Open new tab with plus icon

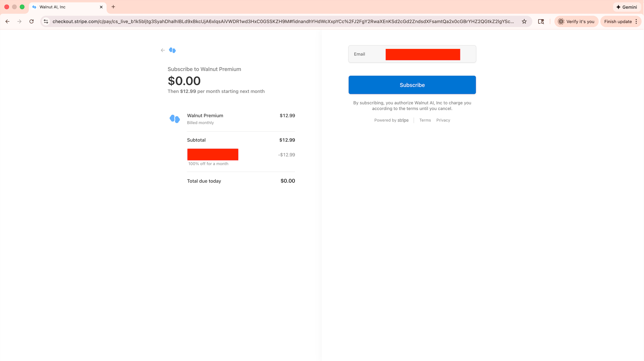(x=113, y=7)
